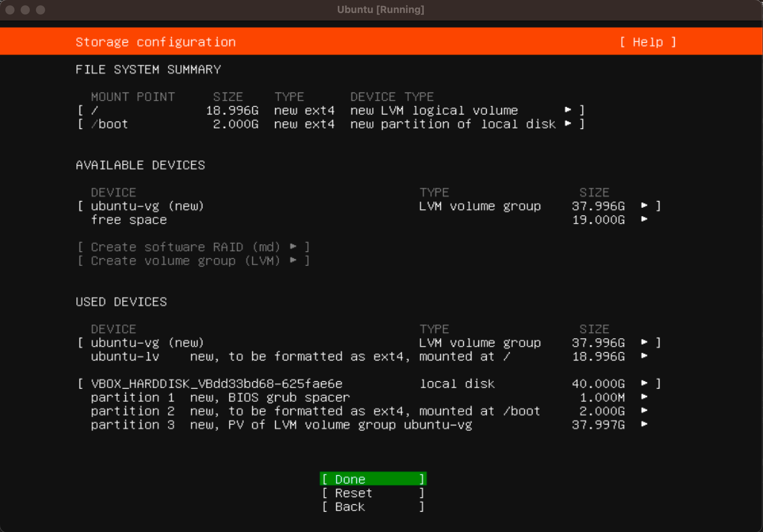This screenshot has height=532, width=763.
Task: Click the Reset button
Action: pos(373,493)
